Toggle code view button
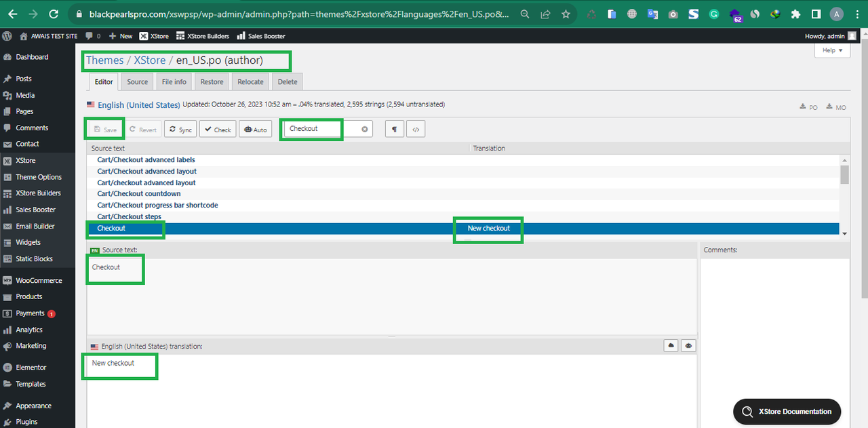The height and width of the screenshot is (428, 868). tap(416, 129)
